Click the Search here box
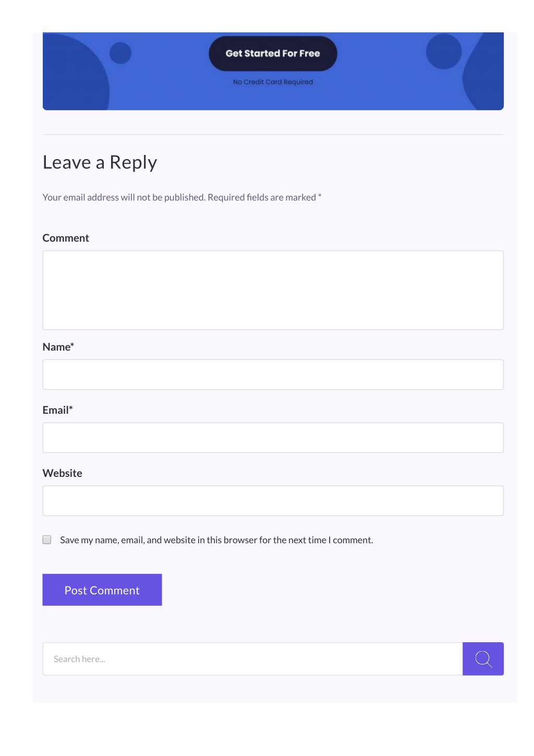This screenshot has height=756, width=534. 252,658
